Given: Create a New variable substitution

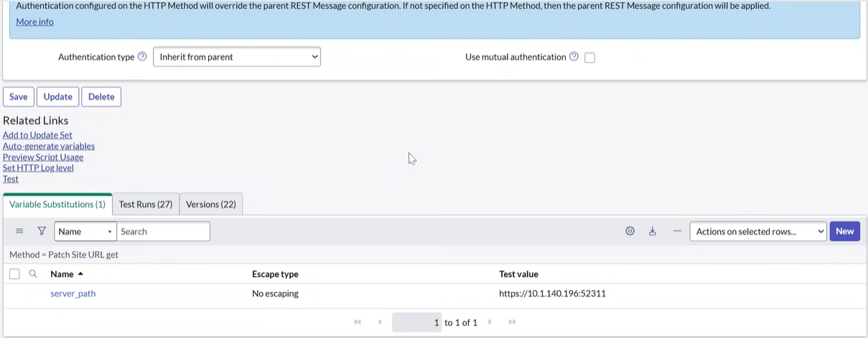Looking at the screenshot, I should pos(844,231).
